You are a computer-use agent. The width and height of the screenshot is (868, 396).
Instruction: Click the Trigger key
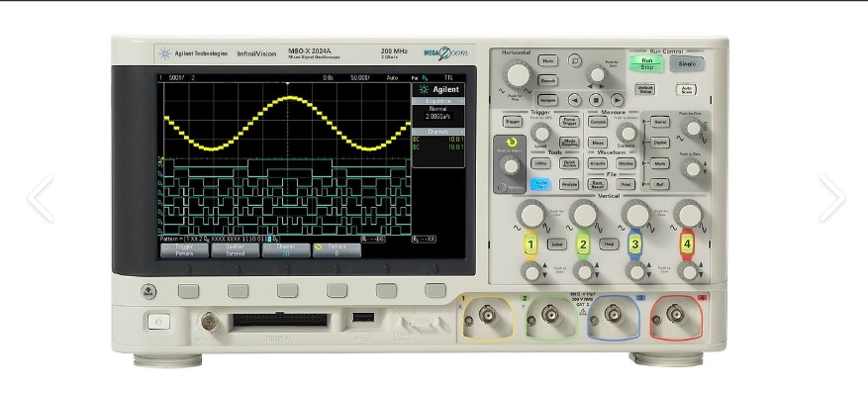(x=513, y=122)
